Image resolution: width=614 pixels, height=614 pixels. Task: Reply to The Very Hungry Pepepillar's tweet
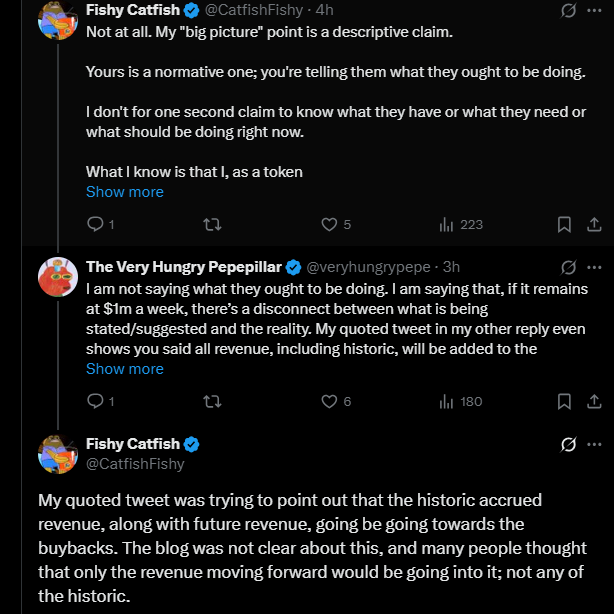click(x=96, y=401)
